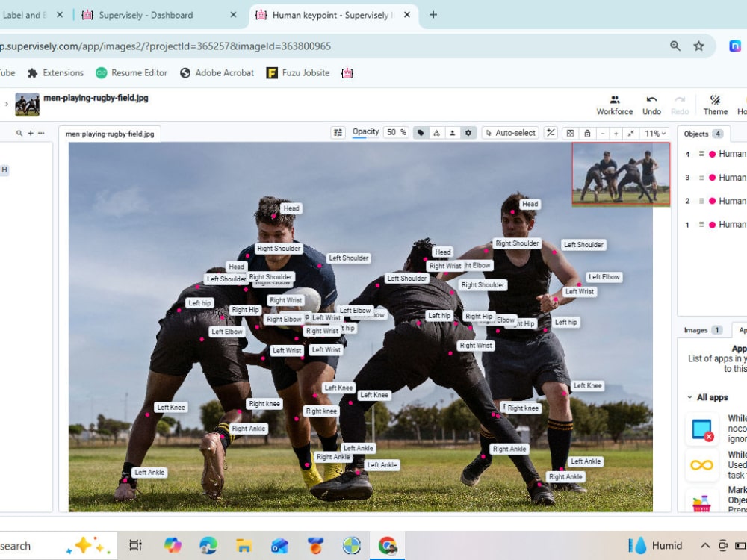Screen dimensions: 747x560
Task: Show hidden system tray icons
Action: (705, 545)
